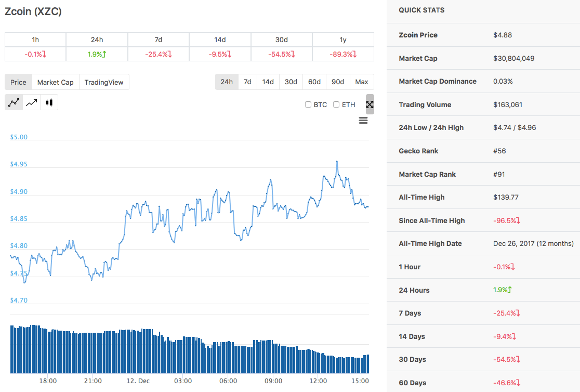Click the price peak near $4.95
Image resolution: width=580 pixels, height=392 pixels.
click(x=337, y=162)
